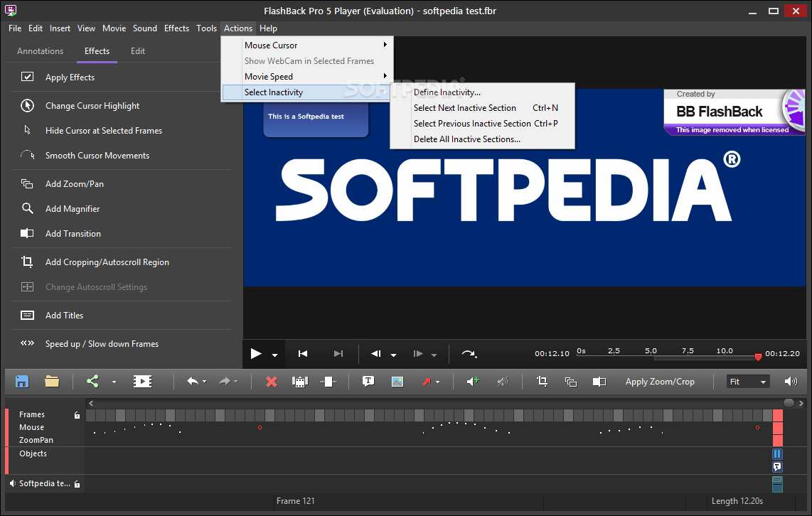Click the blue Save icon in toolbar
The width and height of the screenshot is (812, 516).
(x=22, y=382)
